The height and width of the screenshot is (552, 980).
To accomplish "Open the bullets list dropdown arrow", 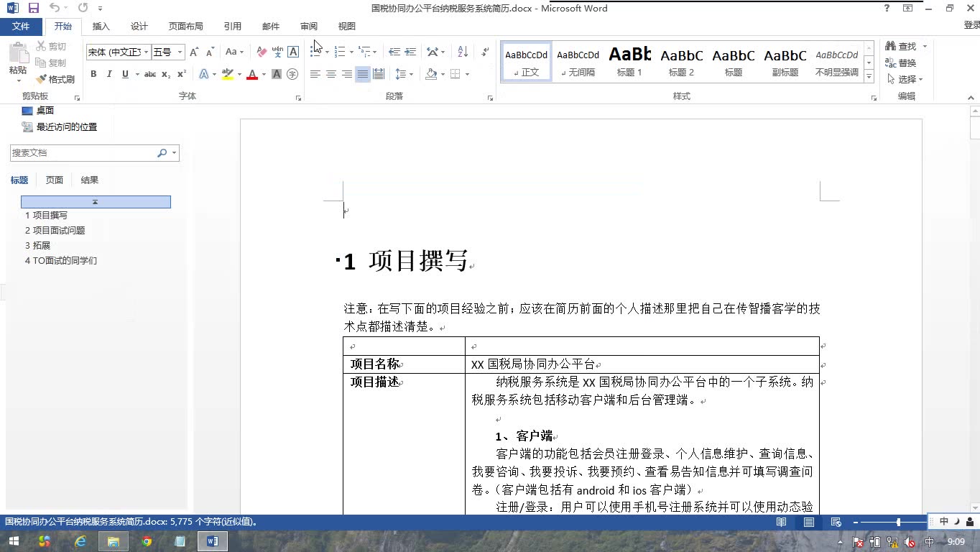I will (327, 52).
